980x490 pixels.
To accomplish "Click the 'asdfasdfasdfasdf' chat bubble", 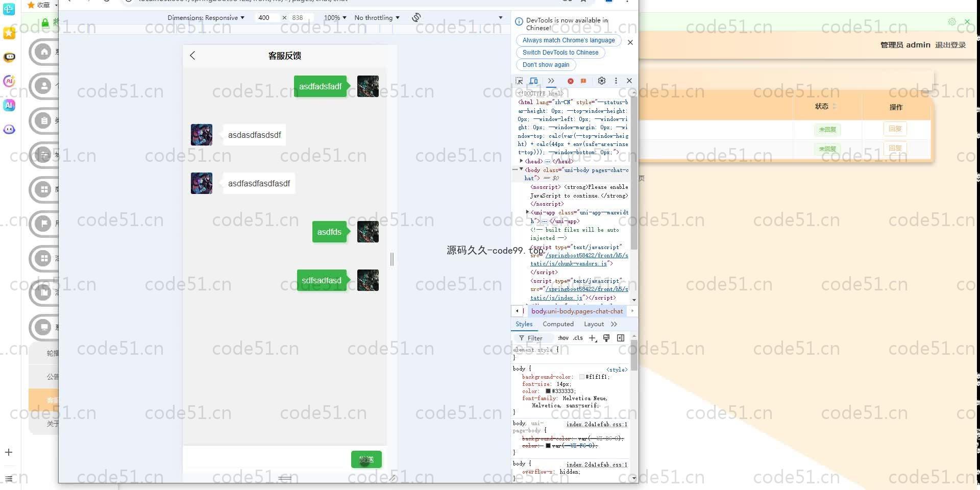I will pyautogui.click(x=259, y=183).
